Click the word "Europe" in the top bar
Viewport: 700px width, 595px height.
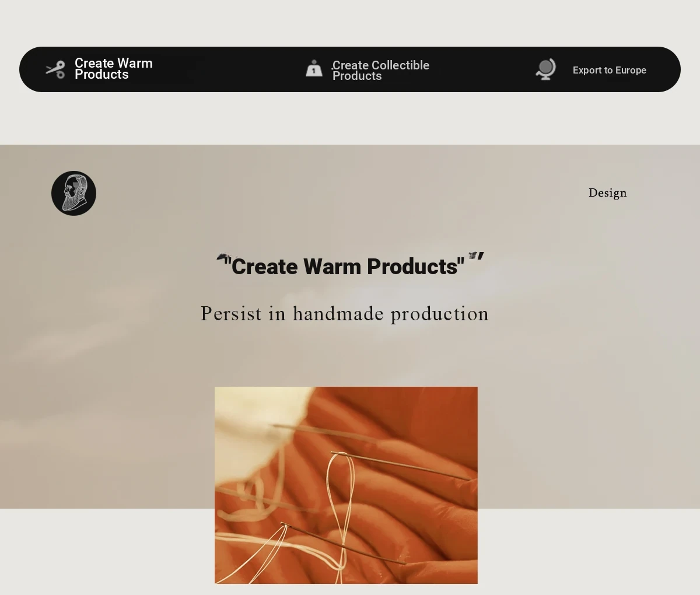click(x=631, y=70)
